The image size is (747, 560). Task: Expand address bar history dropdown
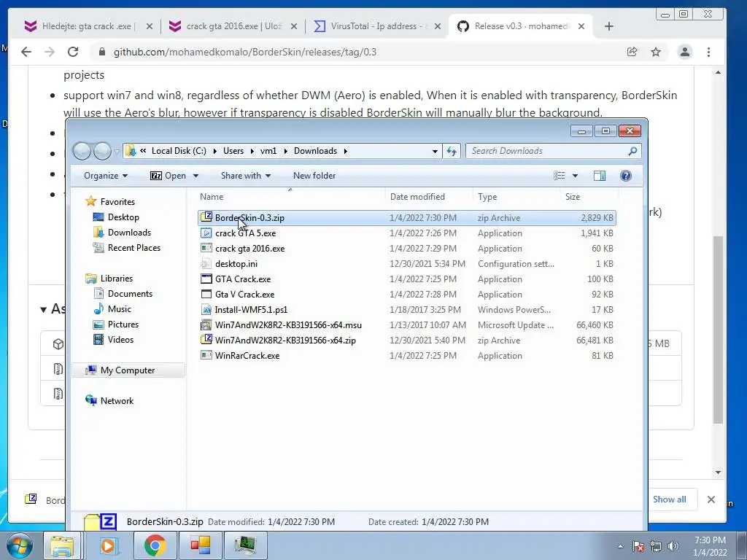coord(435,152)
